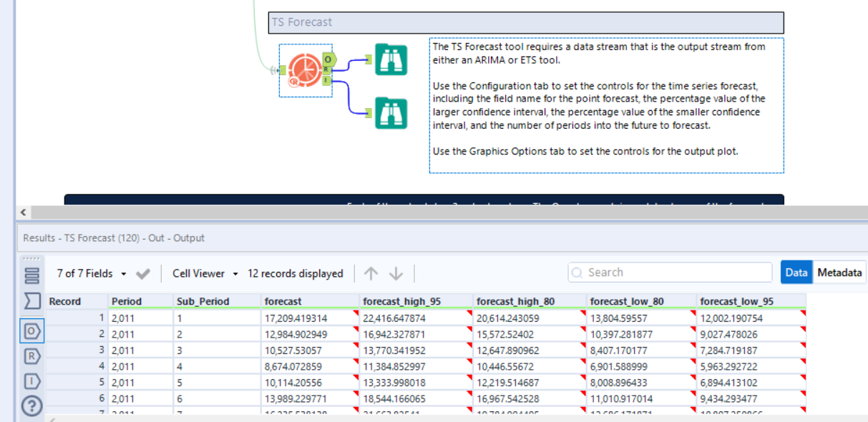Click inside the Search box
This screenshot has width=868, height=422.
pos(669,272)
